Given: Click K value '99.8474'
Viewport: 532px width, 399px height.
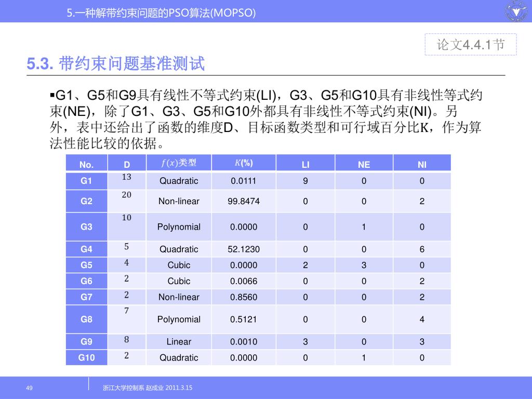Looking at the screenshot, I should (244, 201).
